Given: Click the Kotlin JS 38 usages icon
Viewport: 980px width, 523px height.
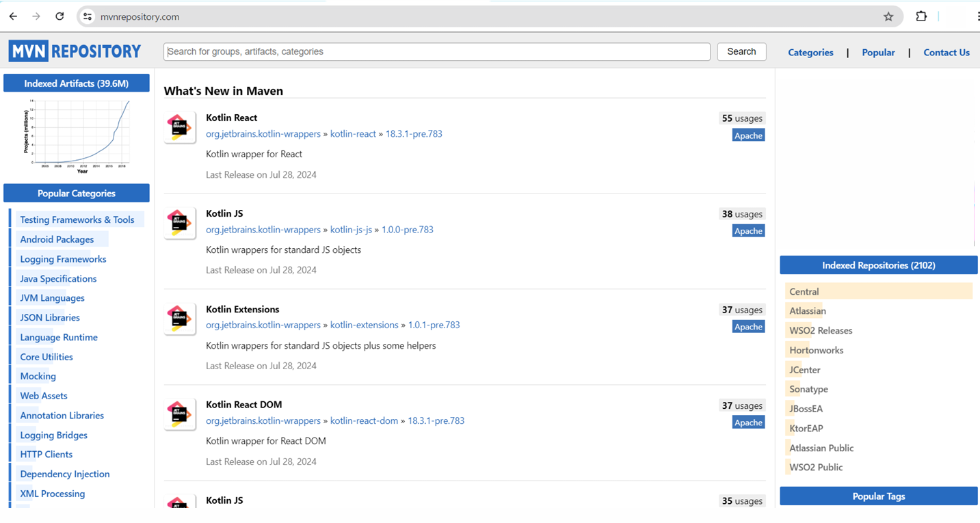Looking at the screenshot, I should pos(179,224).
